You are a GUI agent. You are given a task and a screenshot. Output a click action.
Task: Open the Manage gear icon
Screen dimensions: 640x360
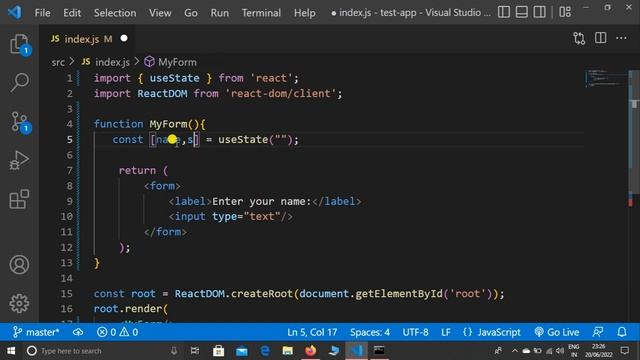[19, 303]
